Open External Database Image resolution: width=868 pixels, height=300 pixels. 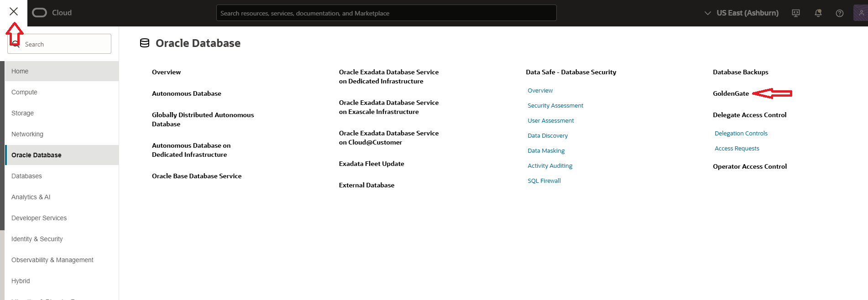[x=366, y=185]
